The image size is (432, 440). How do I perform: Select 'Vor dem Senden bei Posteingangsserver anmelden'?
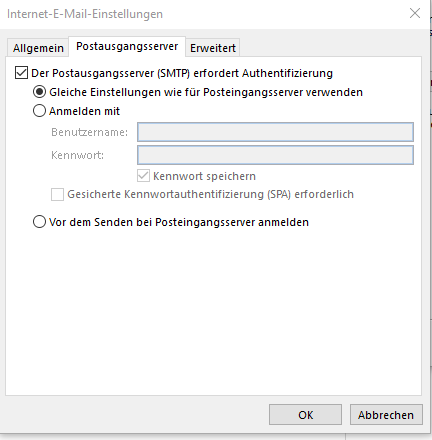click(x=39, y=222)
